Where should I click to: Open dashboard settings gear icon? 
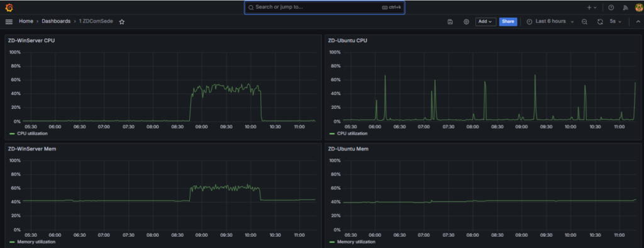[466, 22]
